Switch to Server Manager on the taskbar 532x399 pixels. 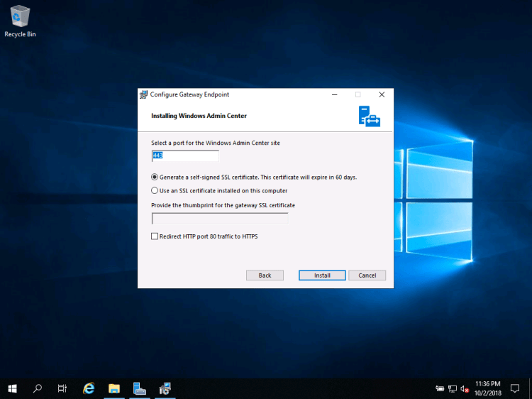click(140, 388)
